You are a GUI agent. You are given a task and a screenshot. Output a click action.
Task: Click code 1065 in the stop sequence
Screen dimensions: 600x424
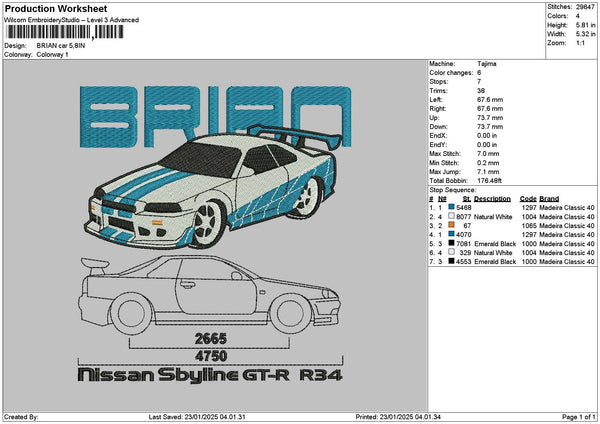click(x=529, y=226)
